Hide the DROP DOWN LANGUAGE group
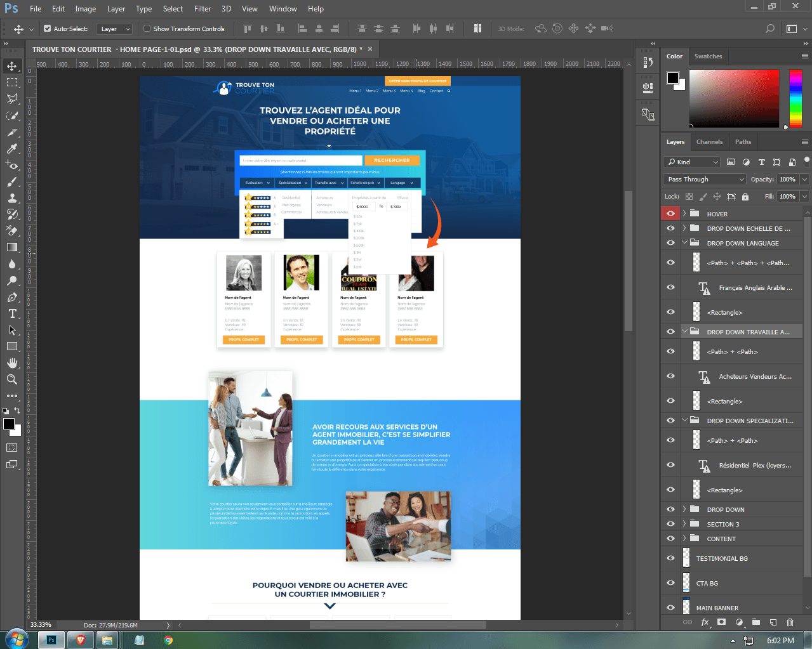This screenshot has height=649, width=812. 670,243
